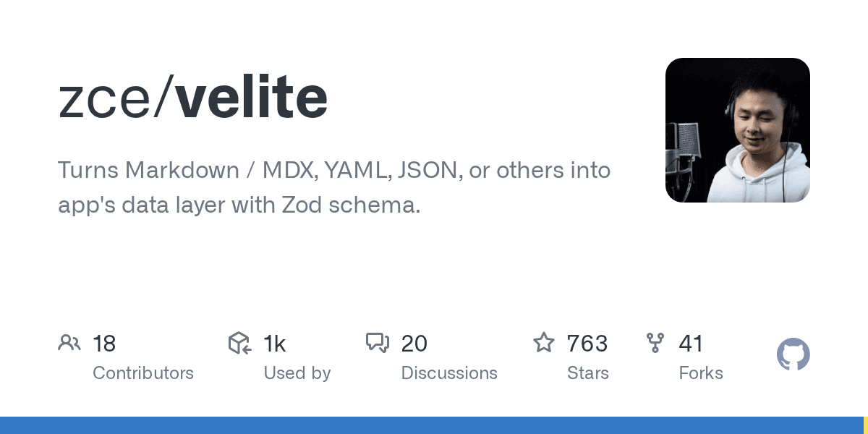The width and height of the screenshot is (868, 434).
Task: Click the Contributors people icon
Action: [69, 343]
